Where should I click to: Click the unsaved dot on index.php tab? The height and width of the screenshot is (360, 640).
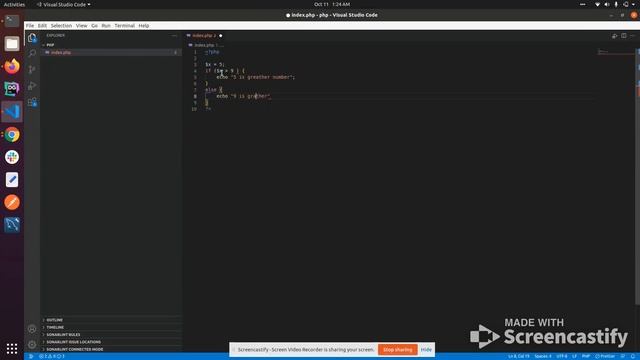coord(220,36)
